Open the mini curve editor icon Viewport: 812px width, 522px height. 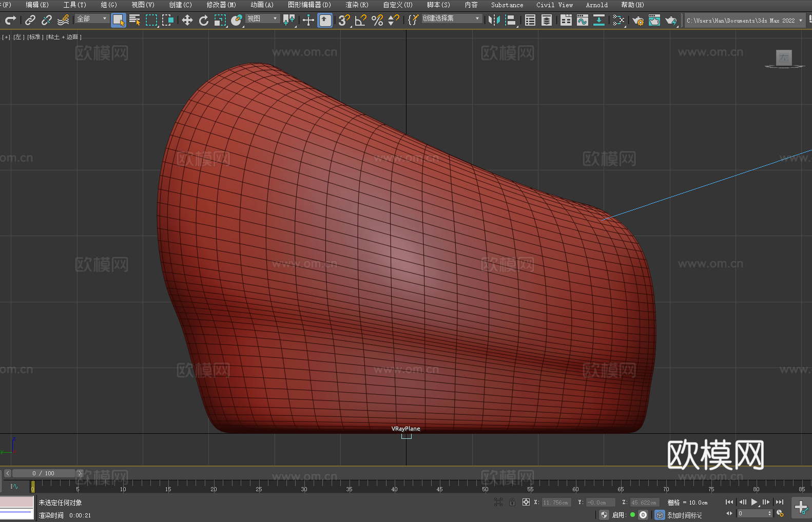tap(14, 486)
